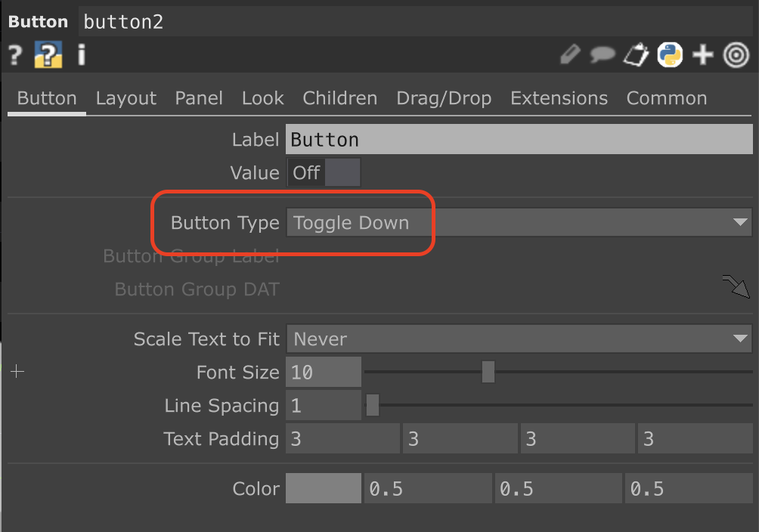
Task: Open the Drag/Drop tab
Action: pyautogui.click(x=444, y=98)
